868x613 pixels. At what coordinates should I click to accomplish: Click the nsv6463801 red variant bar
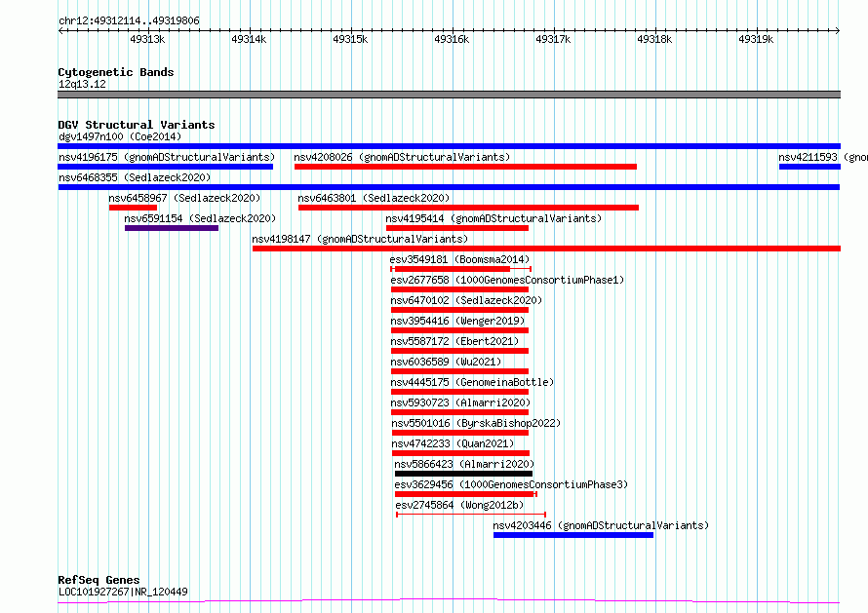pos(468,208)
